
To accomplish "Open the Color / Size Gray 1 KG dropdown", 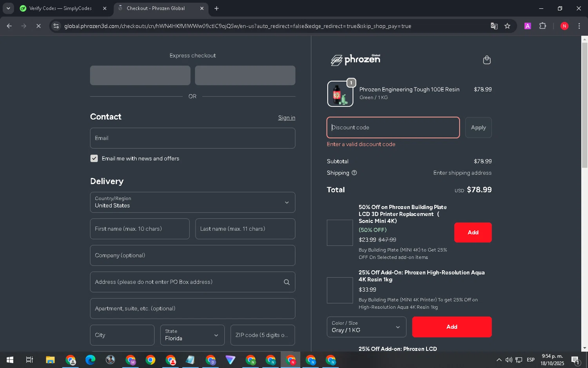I will click(367, 327).
